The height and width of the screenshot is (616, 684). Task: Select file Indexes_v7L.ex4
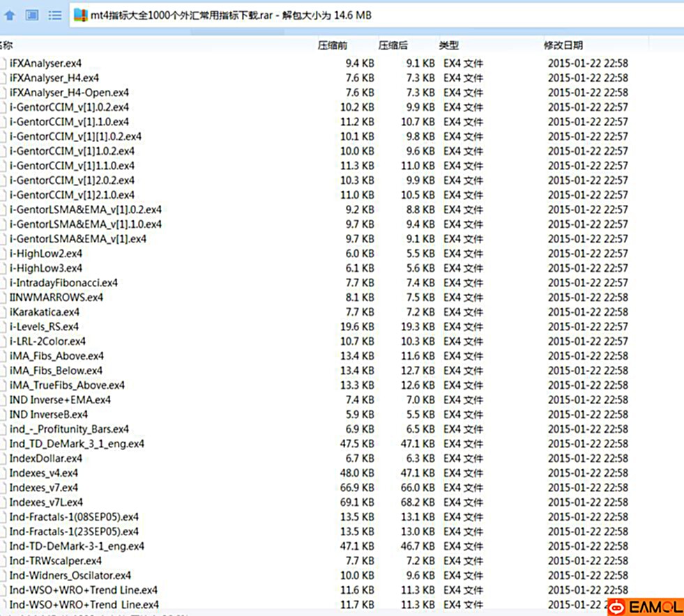click(46, 502)
